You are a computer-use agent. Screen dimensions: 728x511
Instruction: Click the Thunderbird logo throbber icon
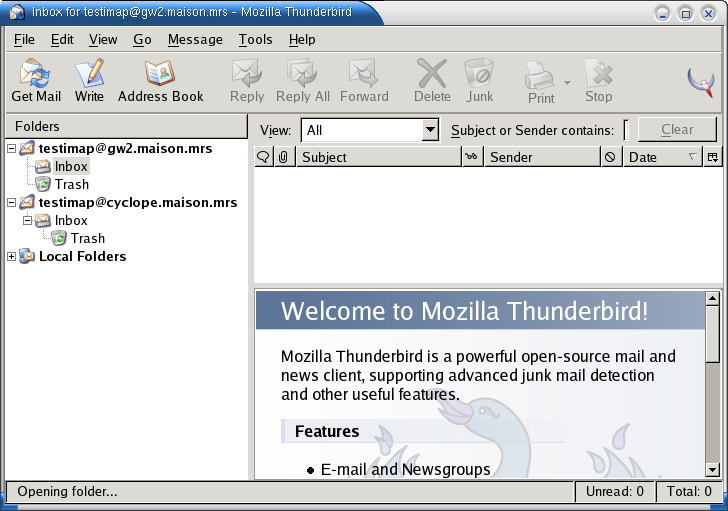pos(701,82)
